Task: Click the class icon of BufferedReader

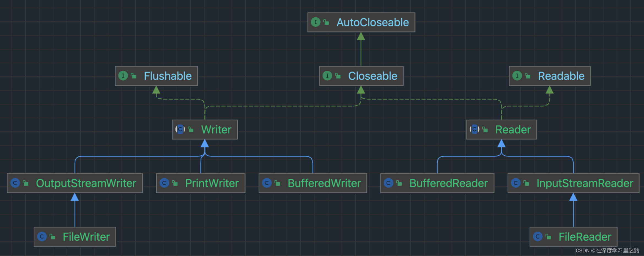Action: click(x=388, y=183)
